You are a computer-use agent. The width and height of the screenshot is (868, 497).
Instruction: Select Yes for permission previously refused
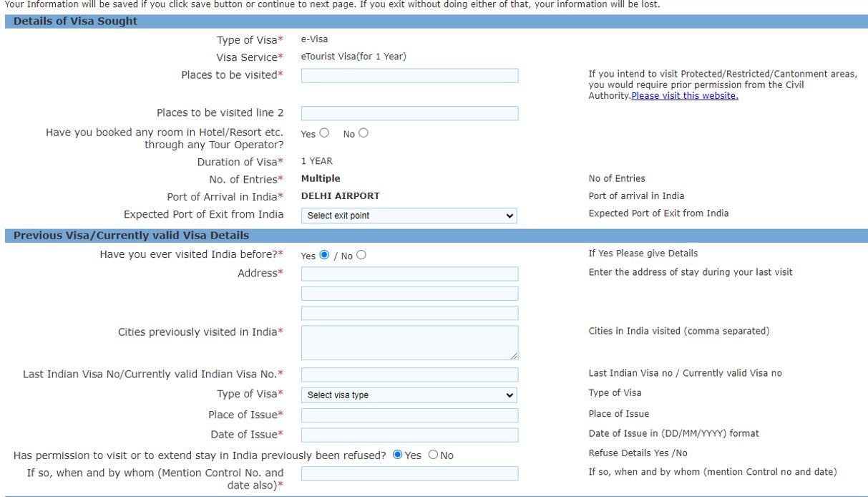398,455
